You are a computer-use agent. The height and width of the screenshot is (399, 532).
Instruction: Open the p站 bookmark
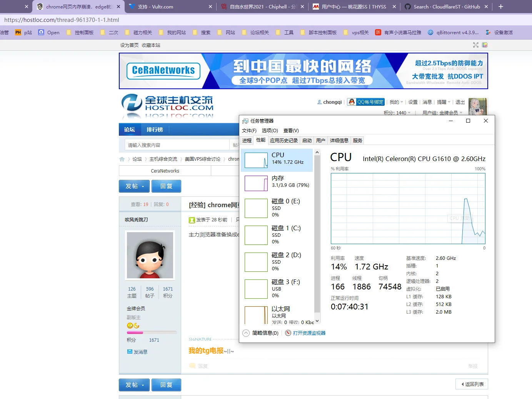23,33
